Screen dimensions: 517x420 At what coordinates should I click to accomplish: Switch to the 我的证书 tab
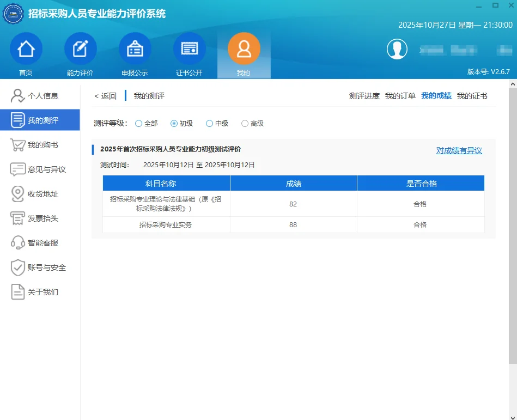[x=472, y=96]
